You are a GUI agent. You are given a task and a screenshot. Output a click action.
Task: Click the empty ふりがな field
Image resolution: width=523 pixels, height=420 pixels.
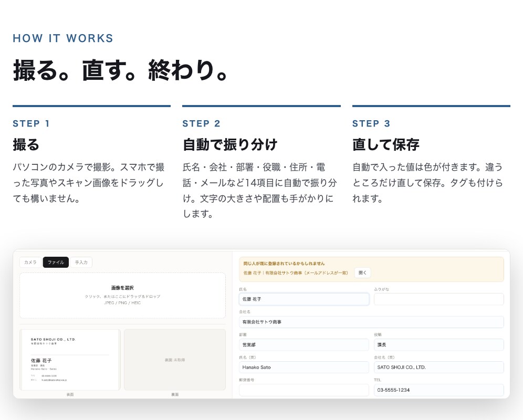pyautogui.click(x=438, y=299)
